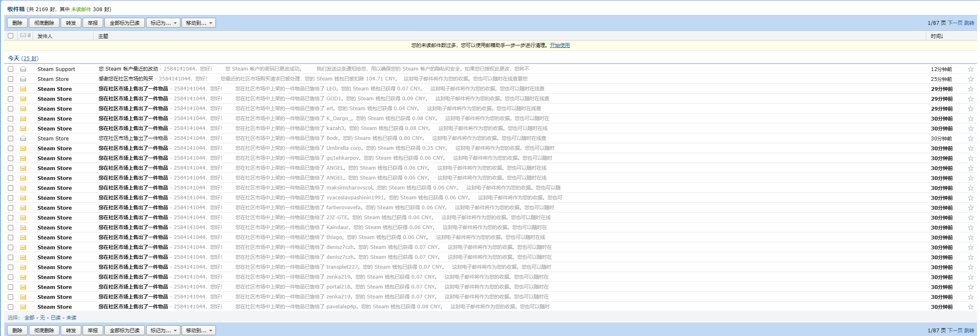
Task: Click unread envelope icon on portal218 row
Action: click(x=23, y=287)
